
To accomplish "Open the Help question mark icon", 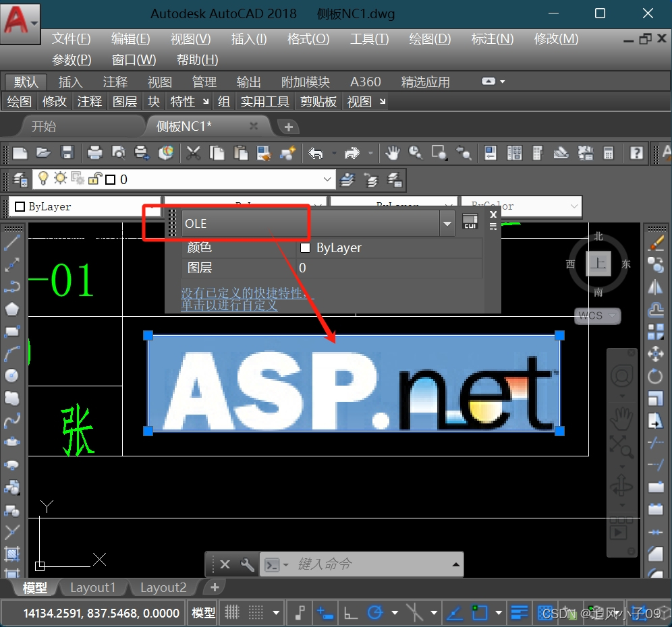I will point(636,153).
